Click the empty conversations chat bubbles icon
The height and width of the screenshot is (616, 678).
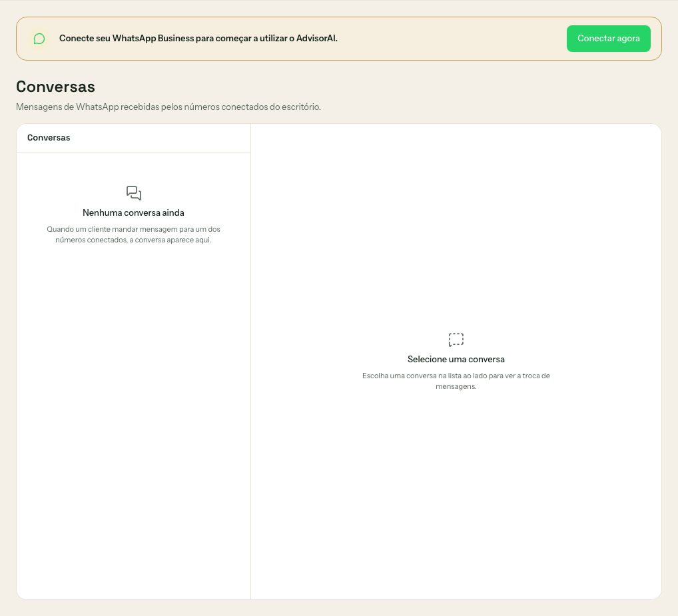(134, 193)
